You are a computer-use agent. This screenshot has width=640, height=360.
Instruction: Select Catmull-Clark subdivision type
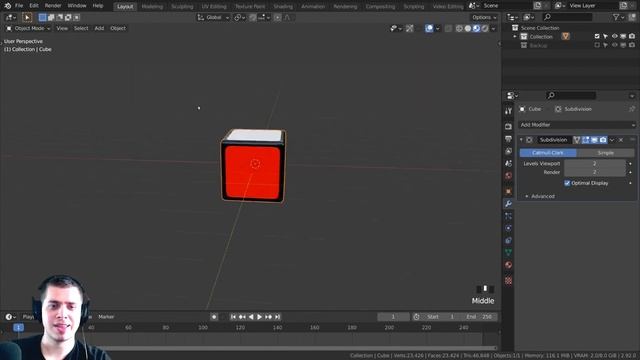[x=548, y=153]
